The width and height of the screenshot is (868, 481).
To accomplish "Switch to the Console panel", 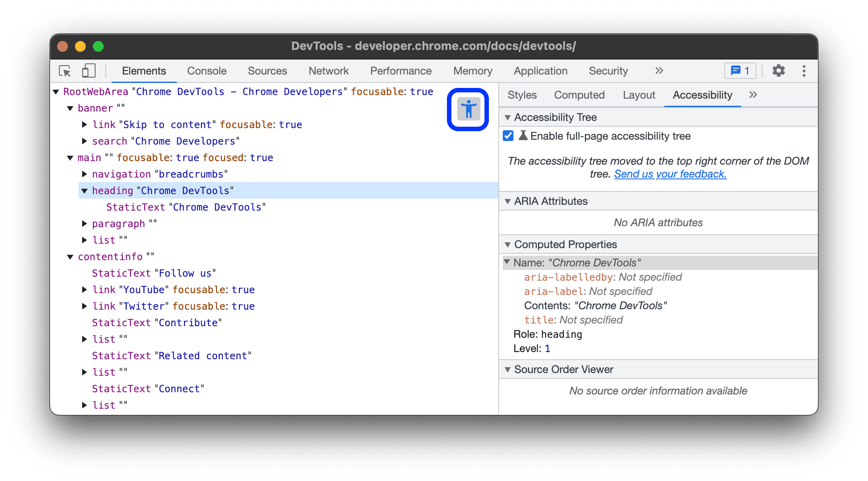I will point(206,70).
